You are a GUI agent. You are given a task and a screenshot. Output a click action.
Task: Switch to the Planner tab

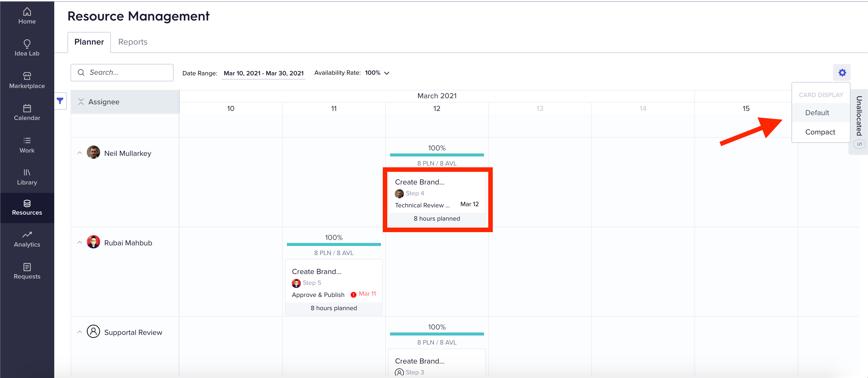pyautogui.click(x=89, y=42)
